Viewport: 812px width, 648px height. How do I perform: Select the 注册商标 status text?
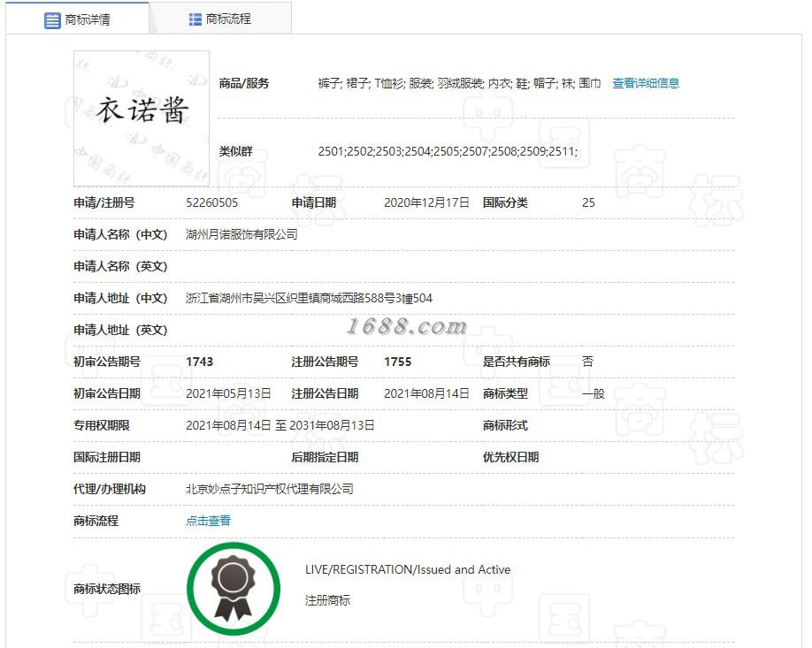click(327, 600)
